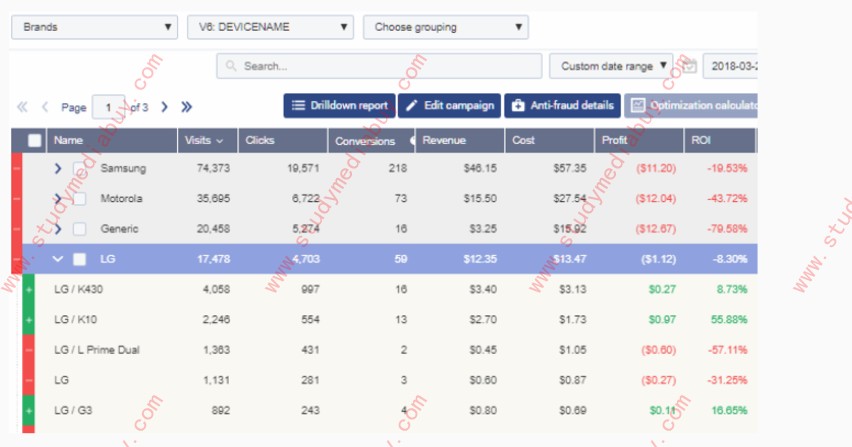Click the Search input field
852x447 pixels.
click(379, 66)
